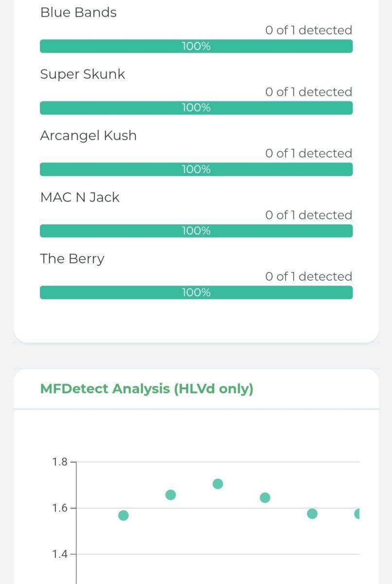Image resolution: width=392 pixels, height=584 pixels.
Task: Tap the MFDetect Analysis (HLVd only) heading
Action: (x=147, y=389)
